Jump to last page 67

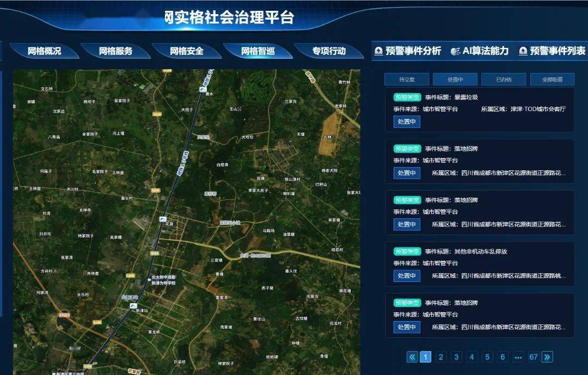point(534,357)
